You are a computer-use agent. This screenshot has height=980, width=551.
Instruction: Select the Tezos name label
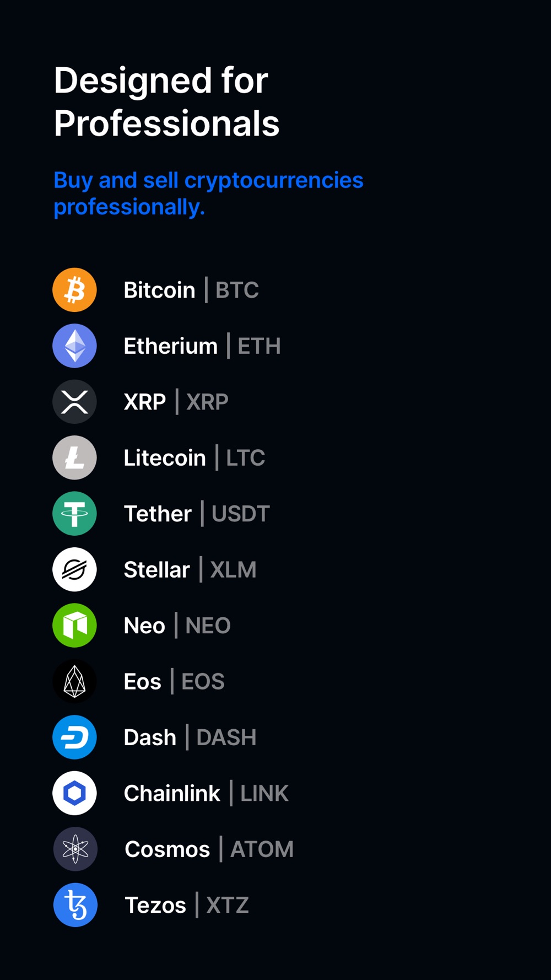click(155, 905)
